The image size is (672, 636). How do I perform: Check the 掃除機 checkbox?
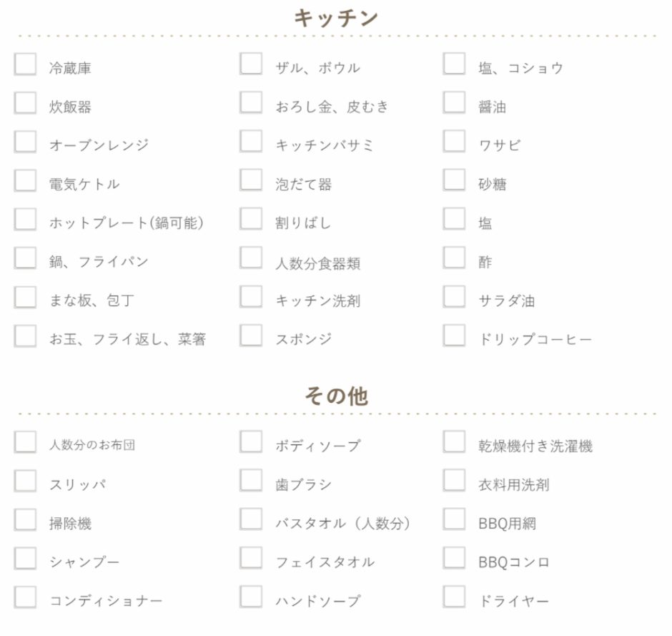(25, 520)
